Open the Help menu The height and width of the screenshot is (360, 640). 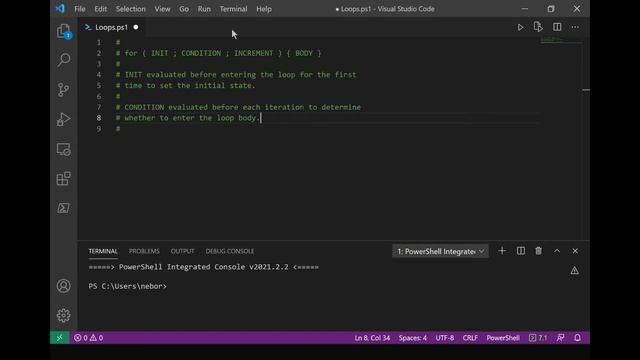tap(264, 9)
